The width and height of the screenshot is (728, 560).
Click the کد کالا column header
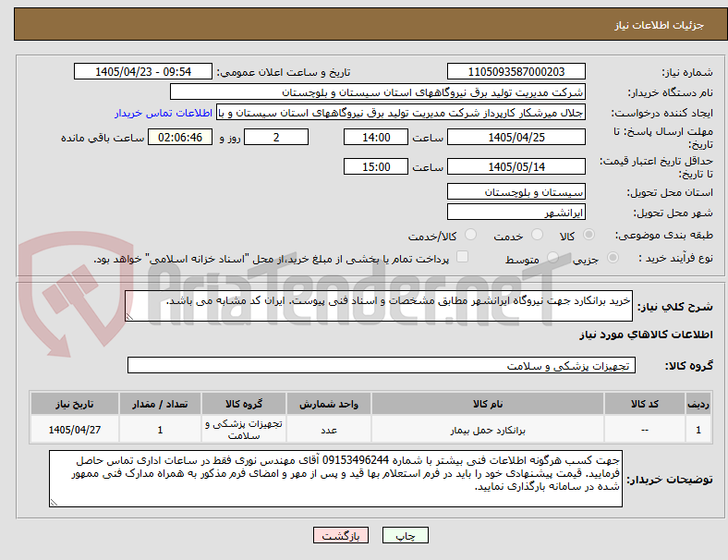pos(645,404)
